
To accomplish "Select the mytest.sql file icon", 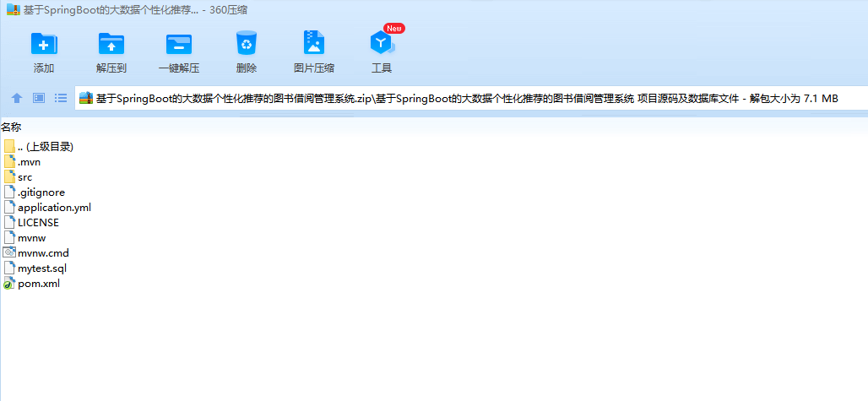I will [9, 268].
